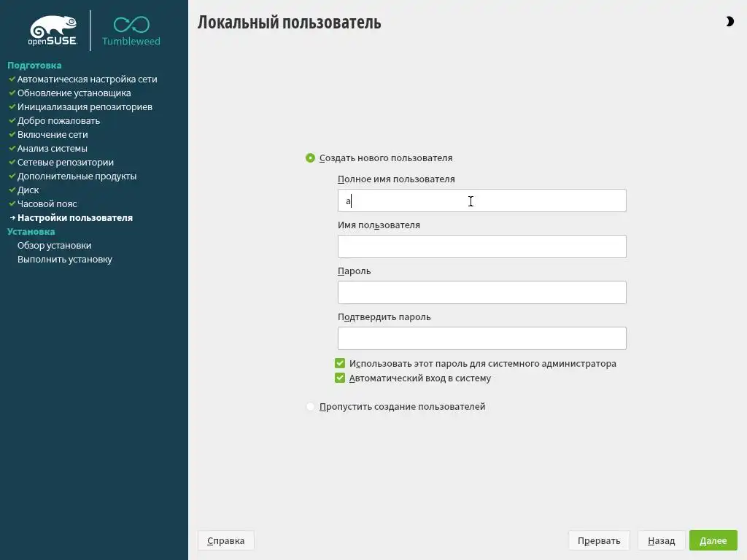Click the 'Подтвердить пароль' field
Viewport: 747px width, 560px height.
pyautogui.click(x=481, y=338)
